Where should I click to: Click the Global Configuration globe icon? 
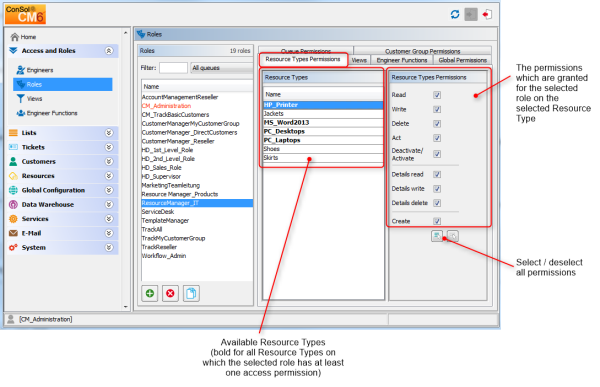pos(13,190)
